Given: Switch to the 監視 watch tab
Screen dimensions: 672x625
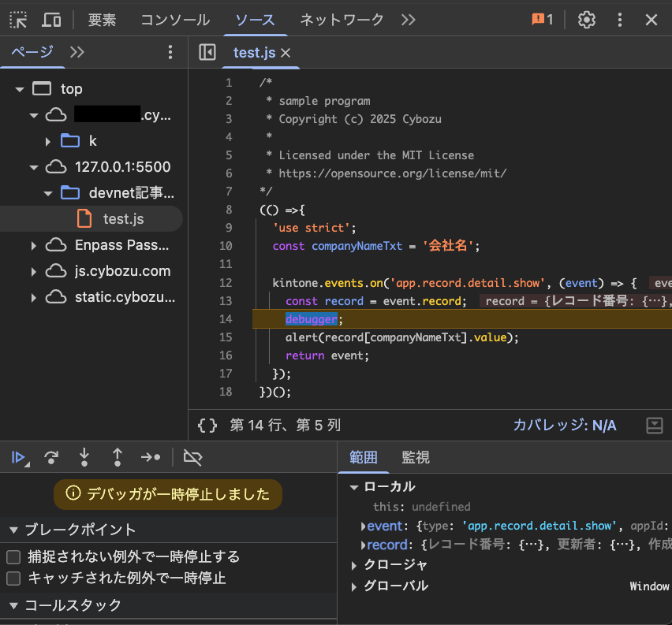Looking at the screenshot, I should pyautogui.click(x=416, y=457).
